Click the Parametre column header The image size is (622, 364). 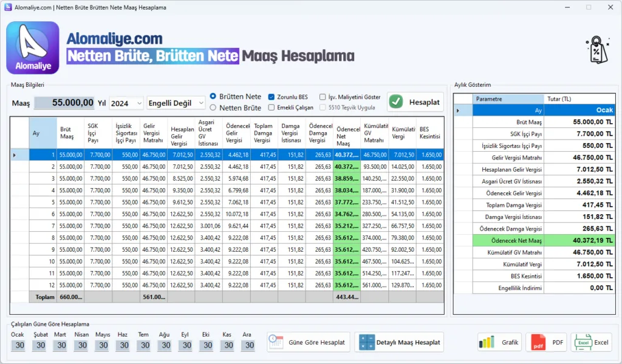(508, 99)
